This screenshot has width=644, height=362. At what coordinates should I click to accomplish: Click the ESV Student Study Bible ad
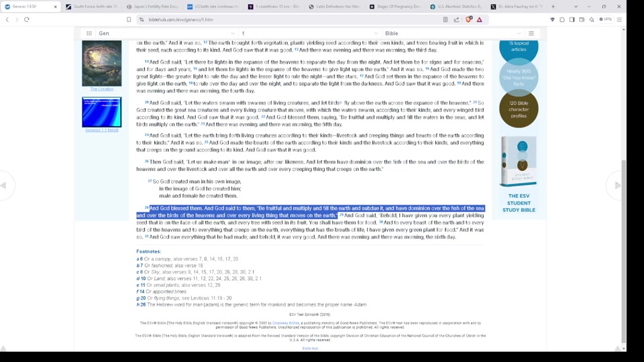coord(519,174)
